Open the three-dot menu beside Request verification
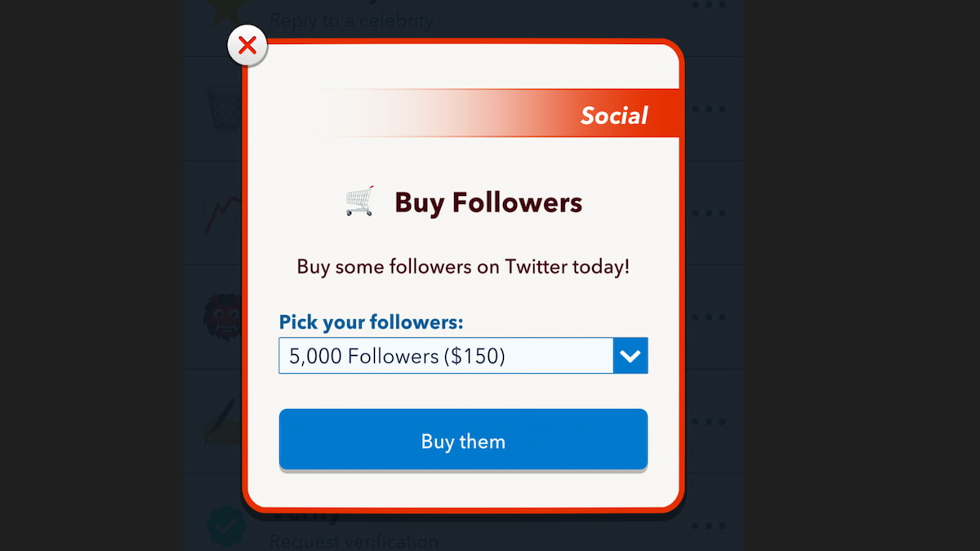Image resolution: width=980 pixels, height=551 pixels. [709, 527]
